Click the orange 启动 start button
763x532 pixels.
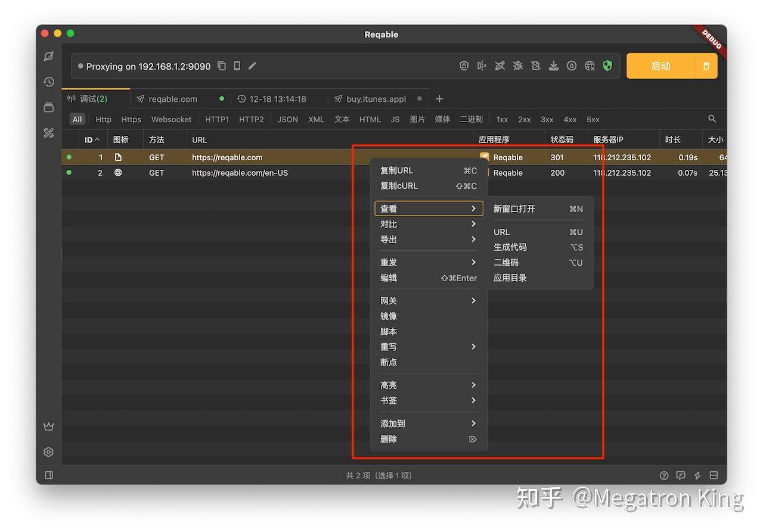pos(660,66)
